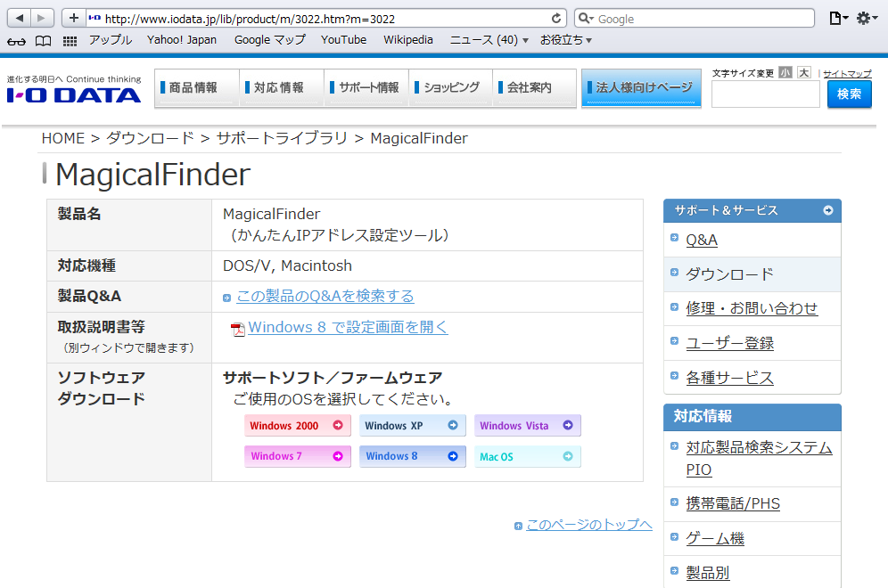This screenshot has width=888, height=588.
Task: Go to サポートライブラリ breadcrumb
Action: click(282, 138)
